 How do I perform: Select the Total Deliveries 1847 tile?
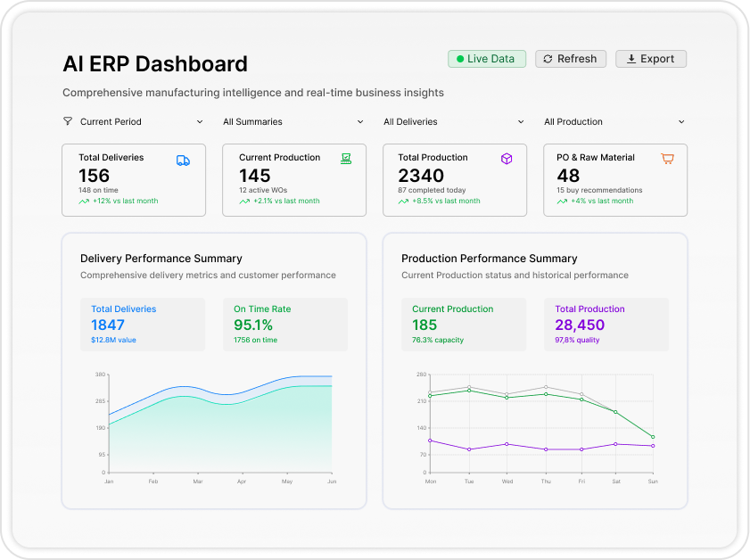click(143, 325)
